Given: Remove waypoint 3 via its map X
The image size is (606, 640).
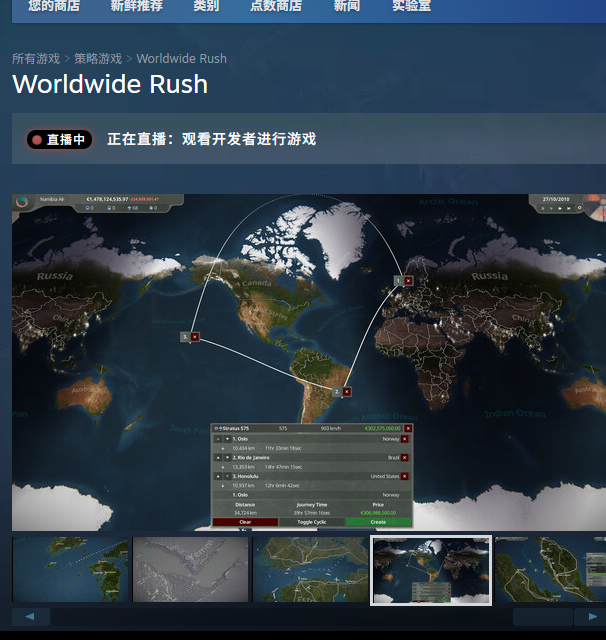Looking at the screenshot, I should click(195, 337).
